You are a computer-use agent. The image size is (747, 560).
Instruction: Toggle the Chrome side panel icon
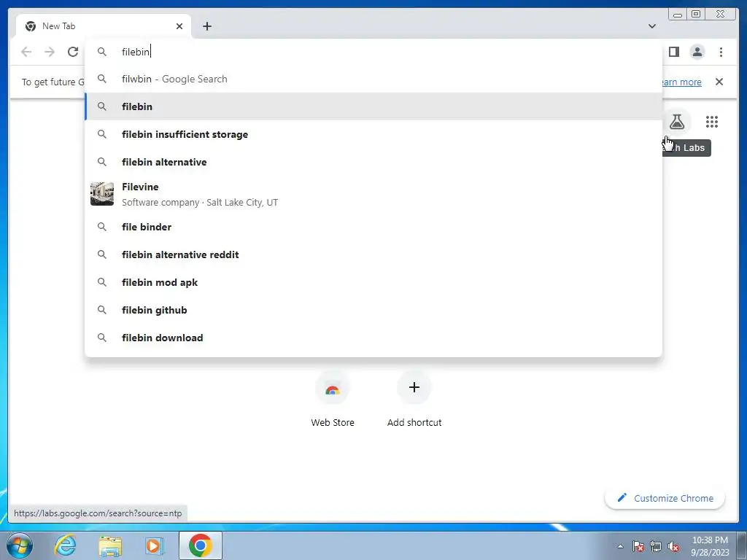[x=673, y=52]
